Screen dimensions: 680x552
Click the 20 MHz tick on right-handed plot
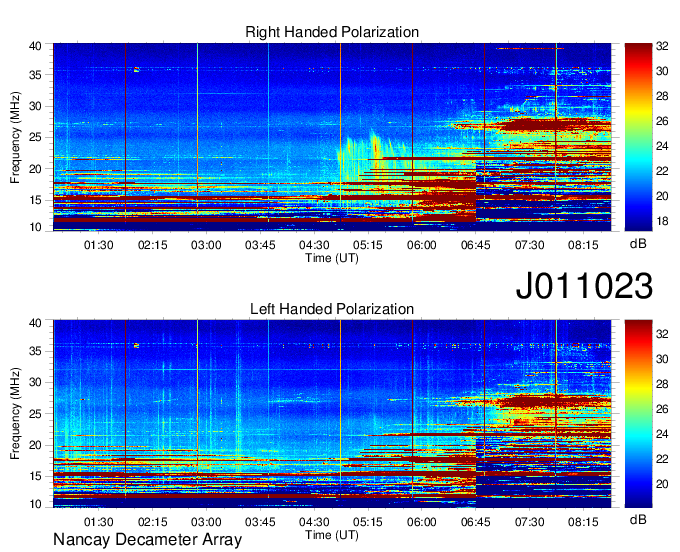click(35, 169)
